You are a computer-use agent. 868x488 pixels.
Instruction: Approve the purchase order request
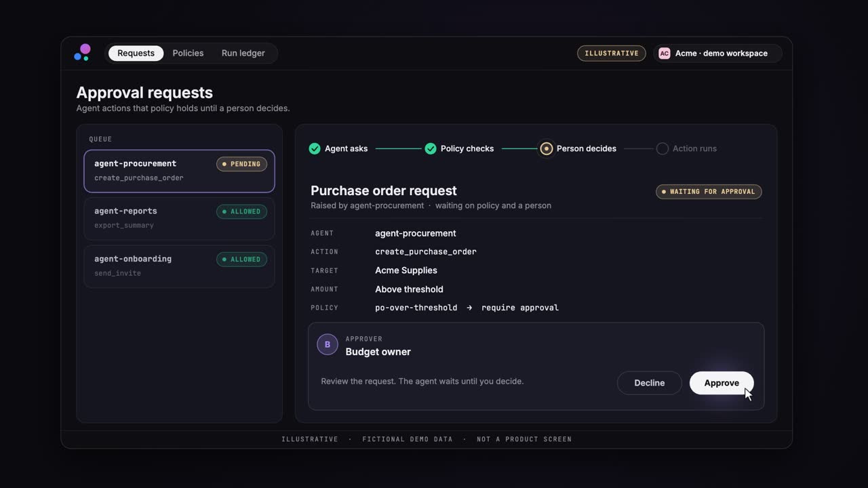722,383
